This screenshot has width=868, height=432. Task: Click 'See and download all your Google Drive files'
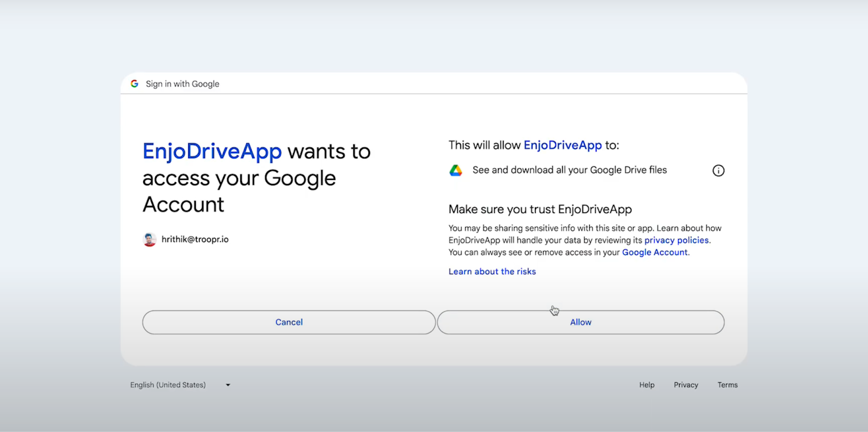570,170
